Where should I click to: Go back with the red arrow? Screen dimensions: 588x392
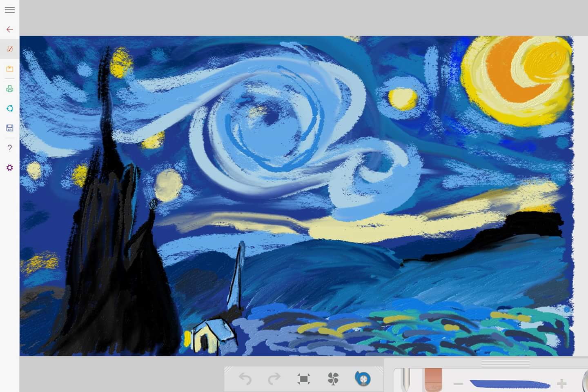10,29
